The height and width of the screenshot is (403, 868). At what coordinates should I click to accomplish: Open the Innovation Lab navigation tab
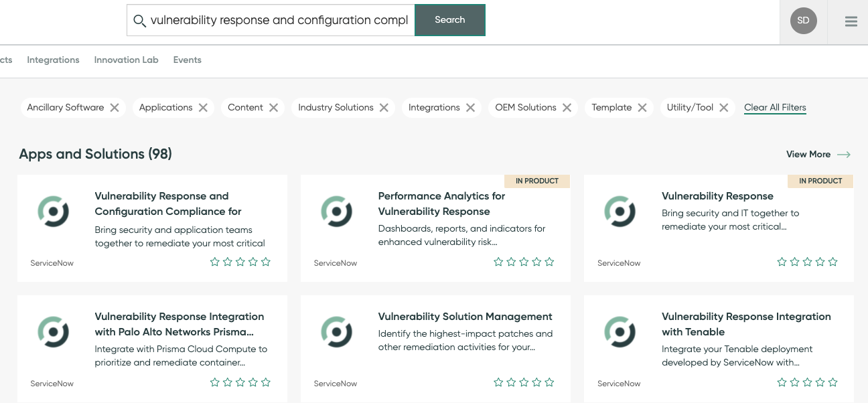click(x=126, y=60)
